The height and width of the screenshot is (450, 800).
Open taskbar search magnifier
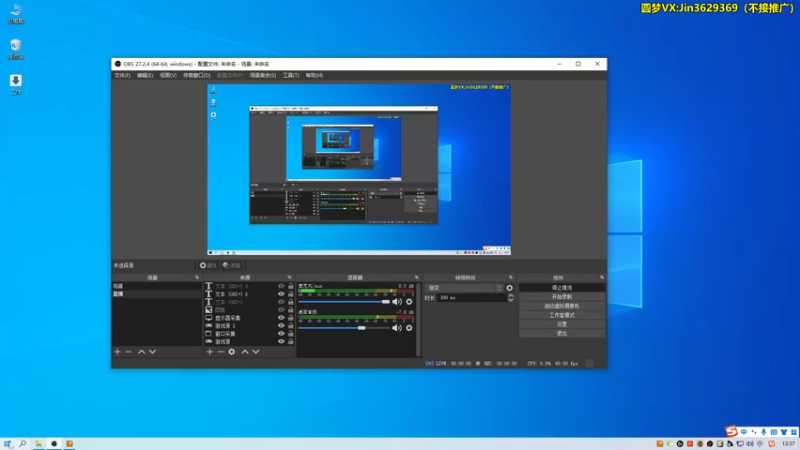pos(22,444)
